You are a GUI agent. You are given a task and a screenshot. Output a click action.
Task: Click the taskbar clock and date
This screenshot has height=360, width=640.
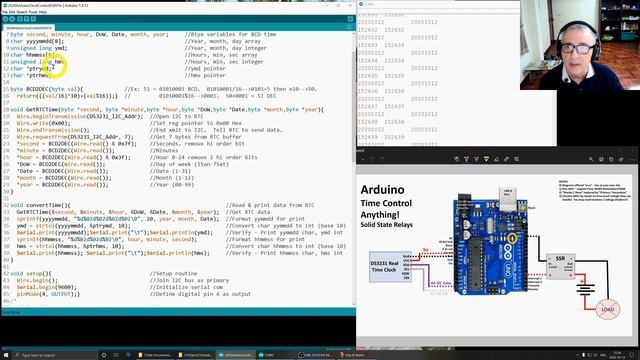(617, 355)
